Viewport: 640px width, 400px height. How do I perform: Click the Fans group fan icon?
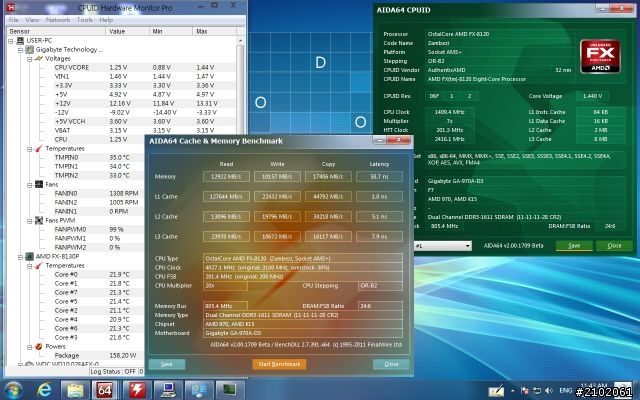39,184
